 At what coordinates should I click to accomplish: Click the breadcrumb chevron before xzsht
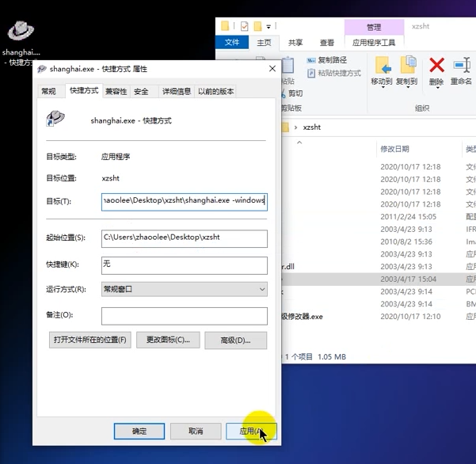pos(295,127)
